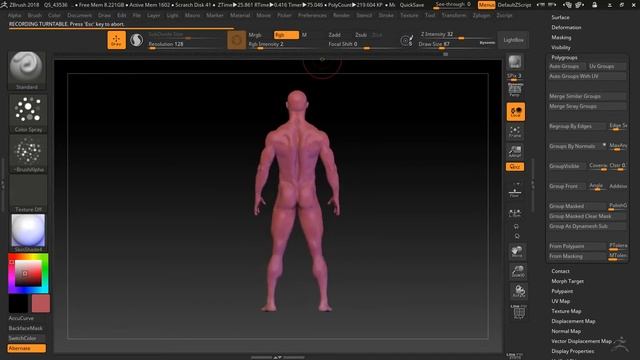Image resolution: width=640 pixels, height=360 pixels.
Task: Click the Frame icon
Action: (515, 131)
